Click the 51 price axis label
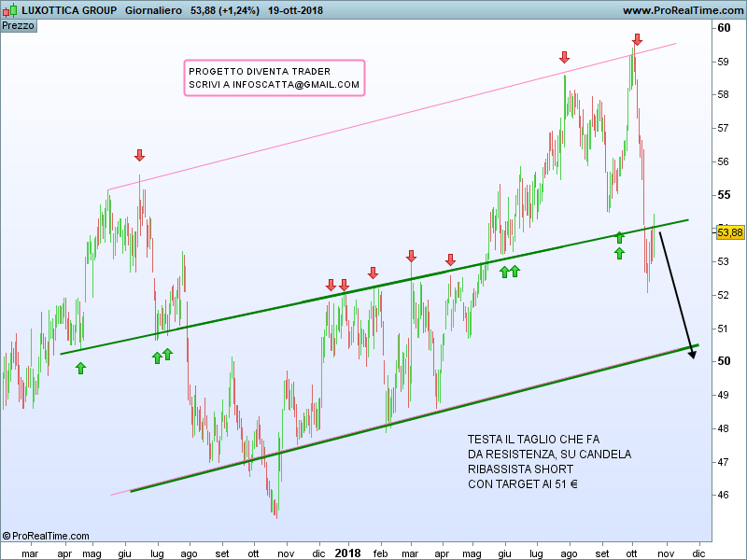The image size is (747, 560). pyautogui.click(x=723, y=329)
